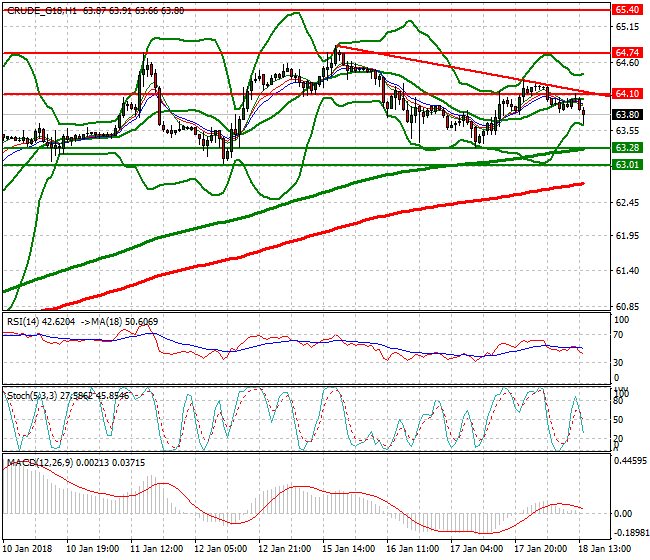Click the 63.01 green support price label
This screenshot has width=650, height=560.
(x=627, y=165)
